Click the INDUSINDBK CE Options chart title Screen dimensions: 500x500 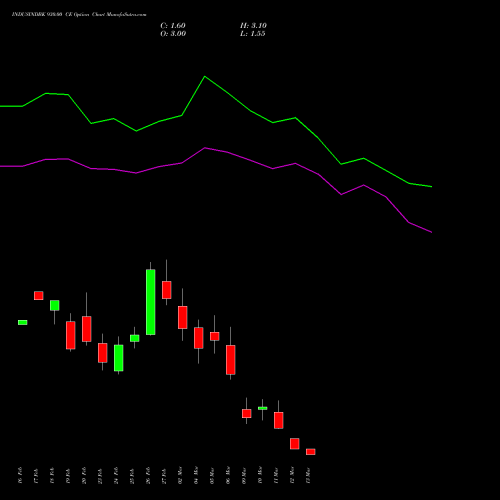(x=79, y=15)
